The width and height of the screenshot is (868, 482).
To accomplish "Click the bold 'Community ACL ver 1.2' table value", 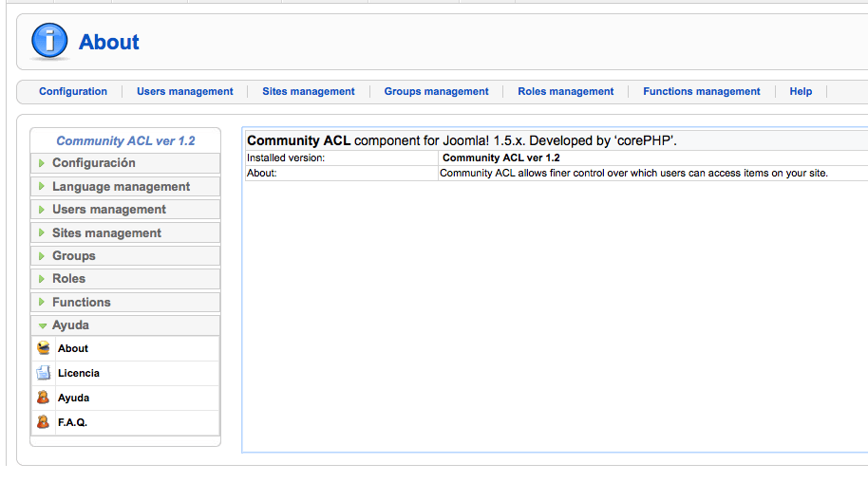I will pyautogui.click(x=501, y=158).
